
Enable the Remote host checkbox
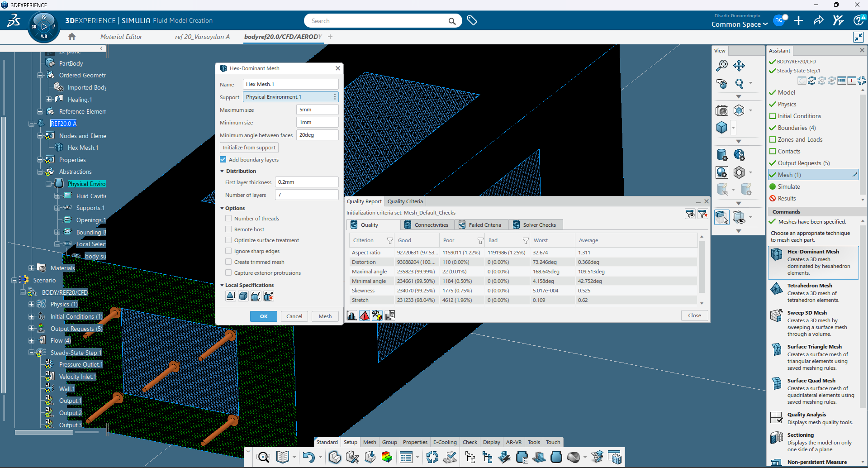pyautogui.click(x=228, y=229)
